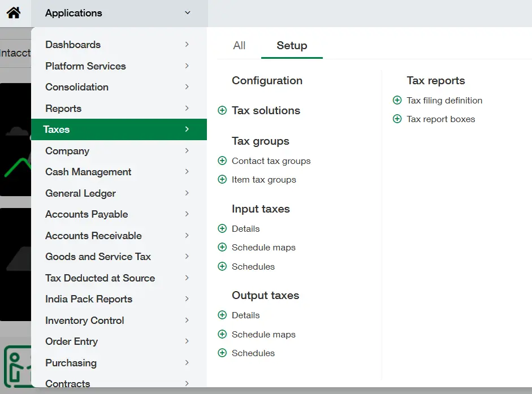
Task: Open Contact tax groups link
Action: pos(271,161)
